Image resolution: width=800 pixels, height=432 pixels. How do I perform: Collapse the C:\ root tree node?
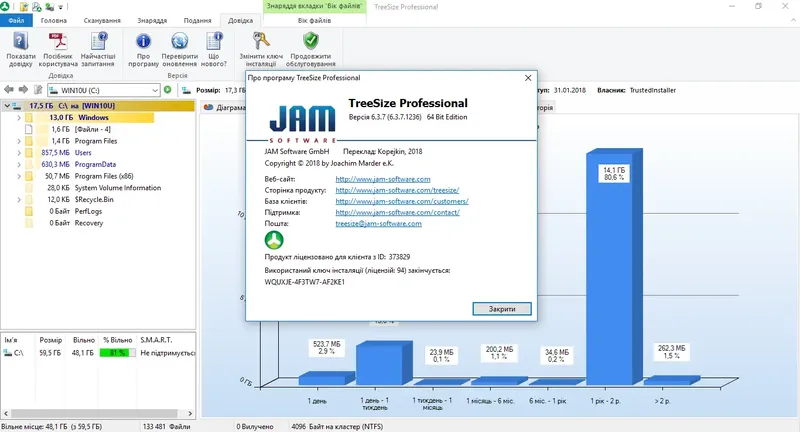(7, 106)
